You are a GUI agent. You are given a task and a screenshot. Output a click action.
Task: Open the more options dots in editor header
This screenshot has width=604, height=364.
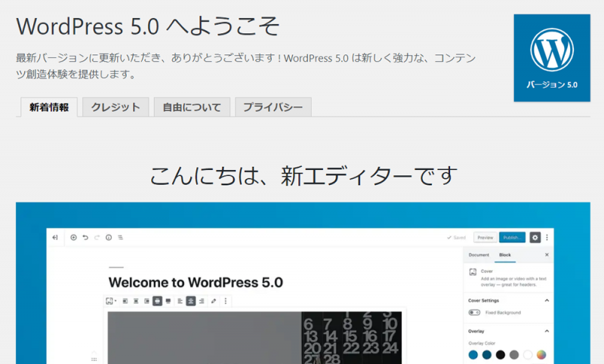click(x=547, y=238)
